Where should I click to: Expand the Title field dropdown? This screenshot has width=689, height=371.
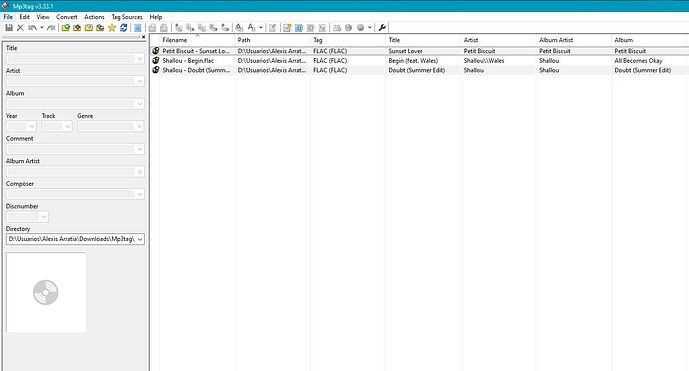coord(140,58)
